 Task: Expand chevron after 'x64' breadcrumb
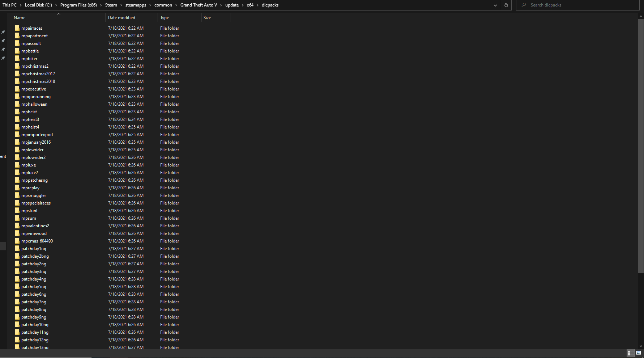pos(257,5)
